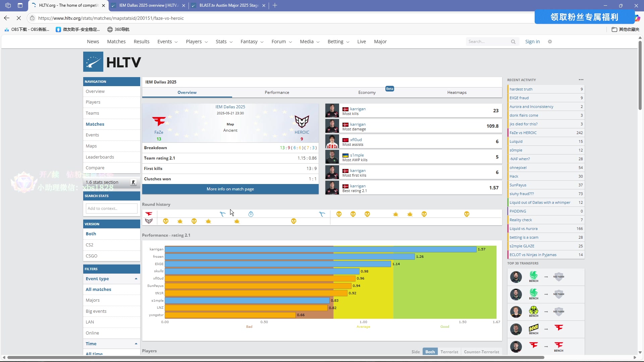644x362 pixels.
Task: Click the stopwatch icon in round history
Action: tap(251, 214)
